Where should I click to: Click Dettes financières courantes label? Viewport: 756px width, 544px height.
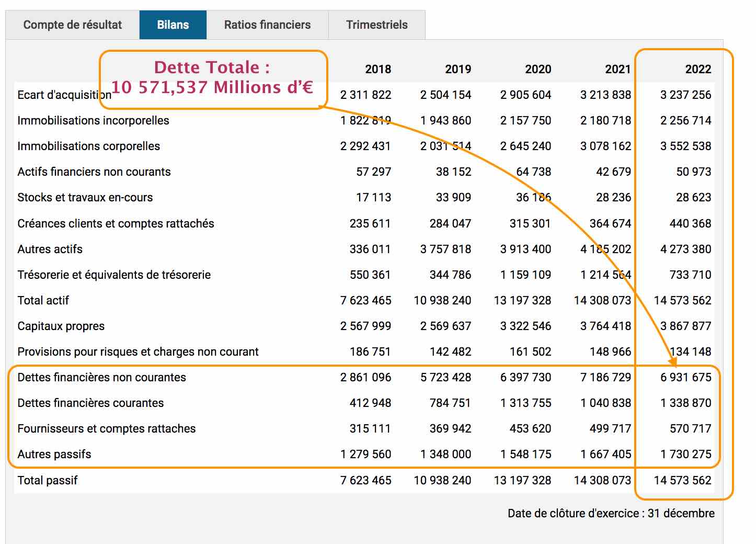coord(90,403)
